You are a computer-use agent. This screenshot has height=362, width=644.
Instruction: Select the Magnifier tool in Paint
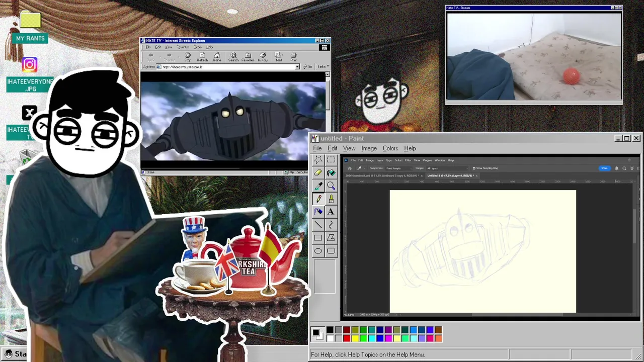click(331, 186)
